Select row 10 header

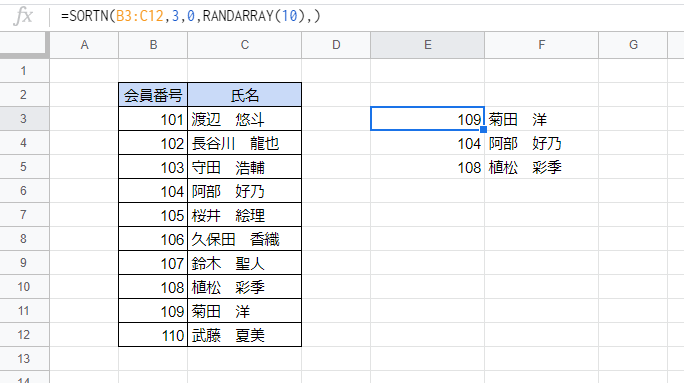point(24,287)
